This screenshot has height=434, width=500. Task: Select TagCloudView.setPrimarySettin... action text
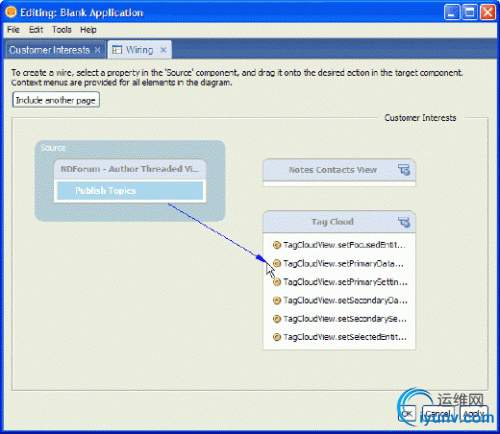point(345,282)
